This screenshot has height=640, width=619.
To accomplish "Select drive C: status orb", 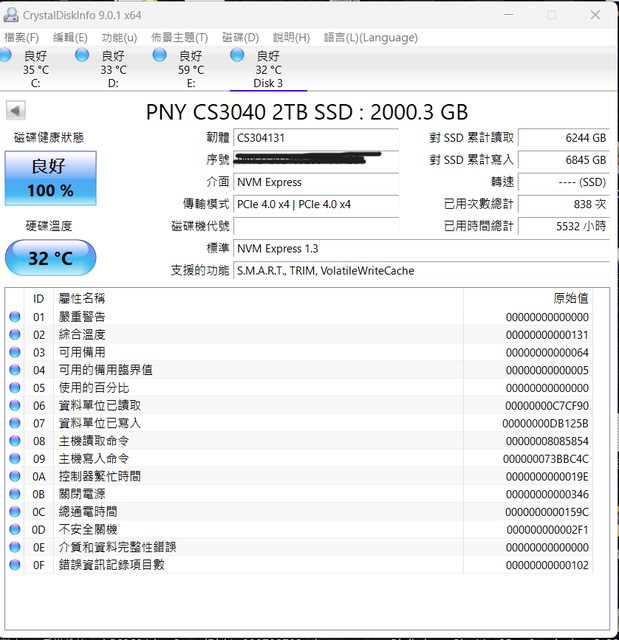I will (x=7, y=55).
